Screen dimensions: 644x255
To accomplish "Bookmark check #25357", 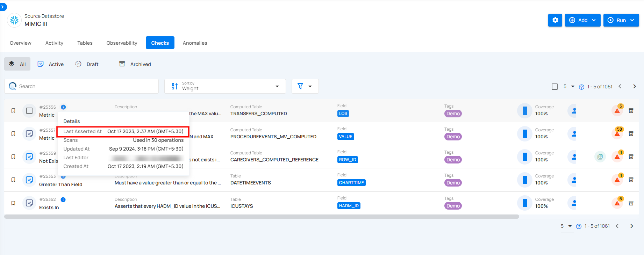I will [13, 134].
